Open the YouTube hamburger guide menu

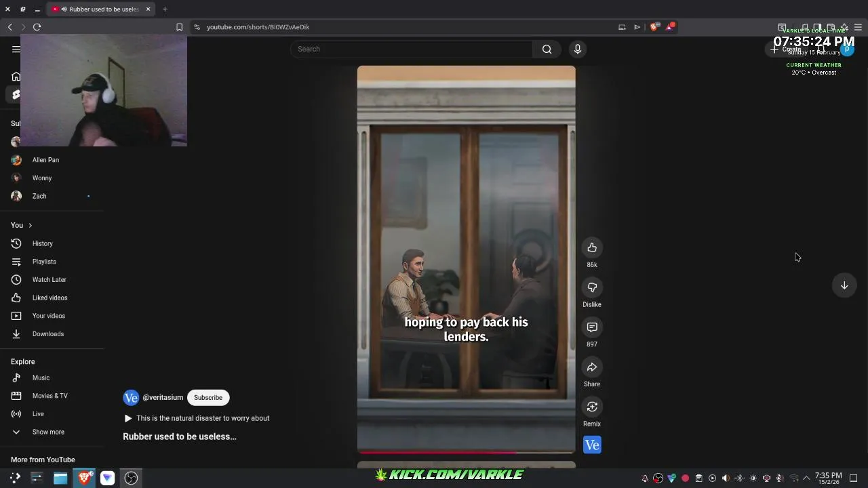tap(16, 49)
